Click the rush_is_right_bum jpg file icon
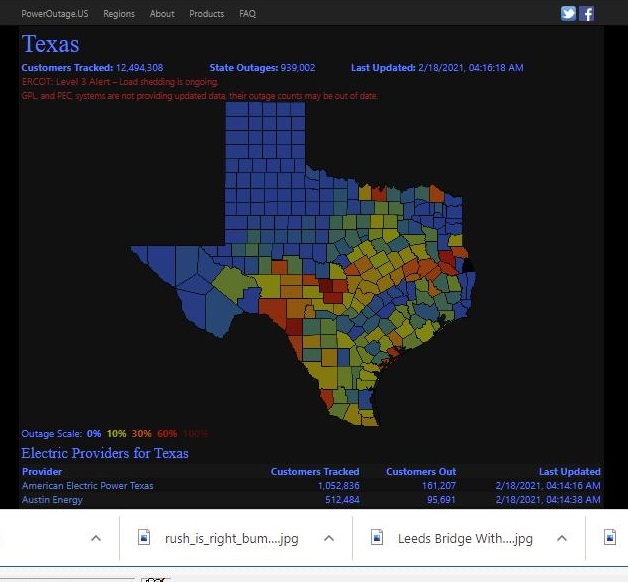This screenshot has height=582, width=628. tap(144, 538)
